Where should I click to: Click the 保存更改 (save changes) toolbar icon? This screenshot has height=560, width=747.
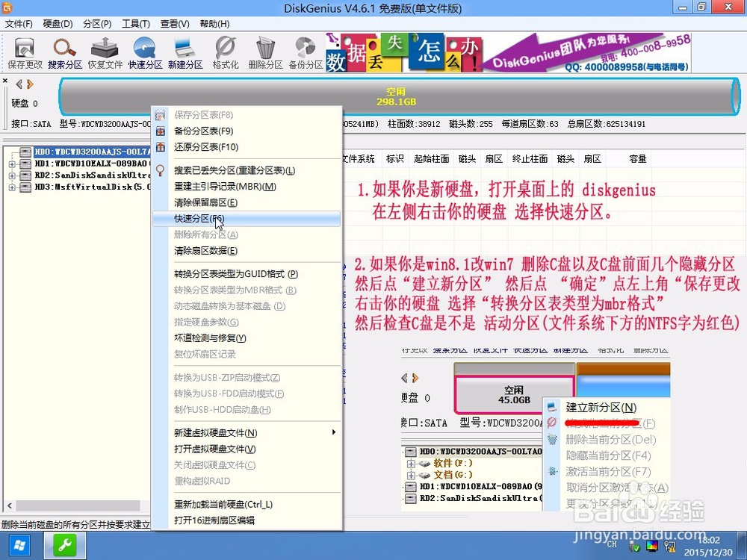point(24,51)
